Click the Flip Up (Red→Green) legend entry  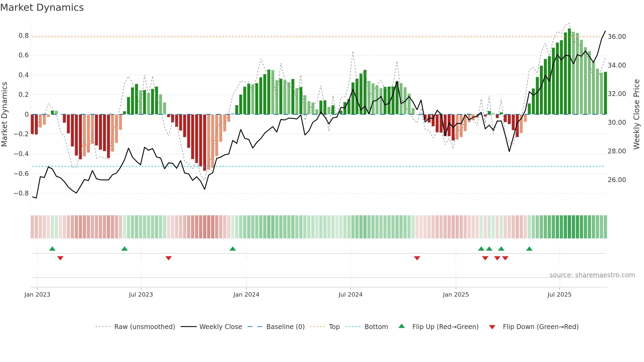coord(438,327)
